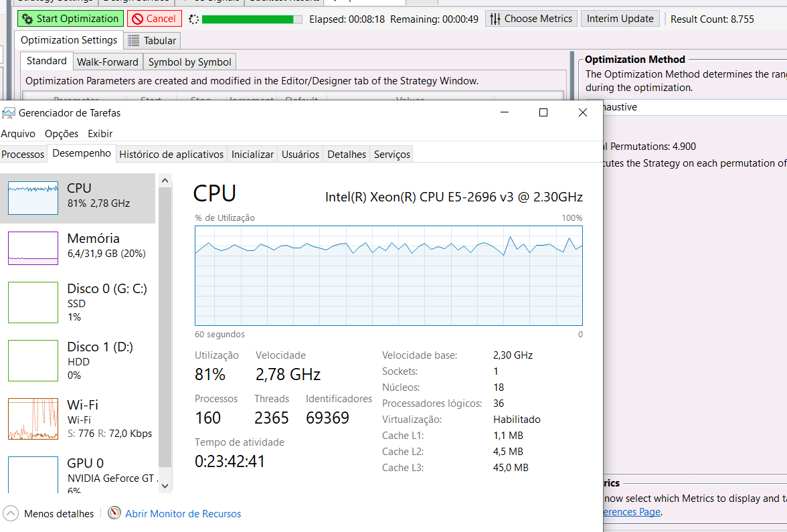Screen dimensions: 787x532
Task: Switch to the Optimization Settings tab
Action: coord(69,40)
